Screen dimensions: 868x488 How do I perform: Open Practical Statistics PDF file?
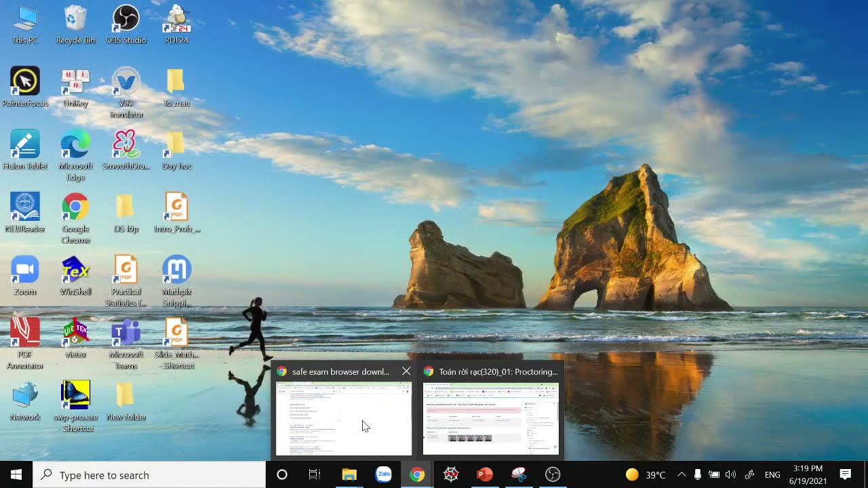[125, 281]
